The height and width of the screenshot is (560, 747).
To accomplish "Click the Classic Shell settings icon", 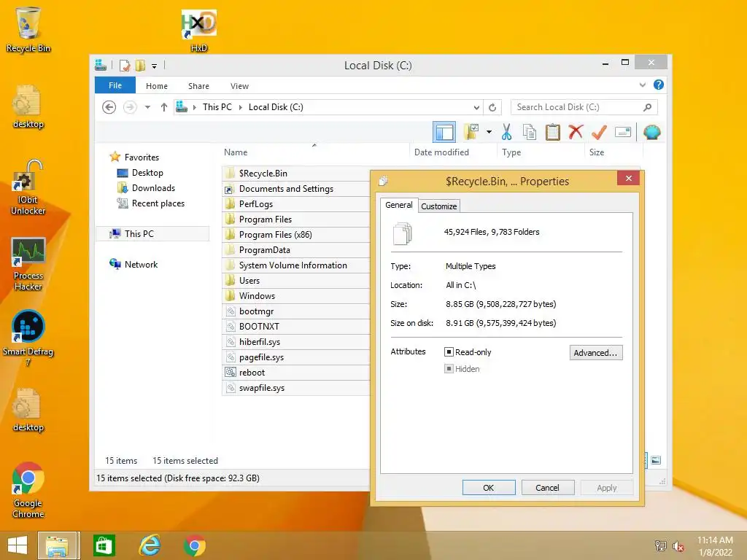I will tap(651, 132).
